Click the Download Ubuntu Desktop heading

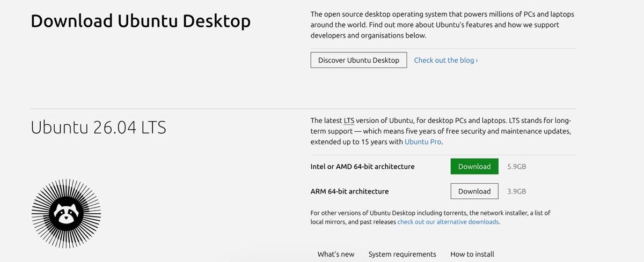pyautogui.click(x=141, y=21)
